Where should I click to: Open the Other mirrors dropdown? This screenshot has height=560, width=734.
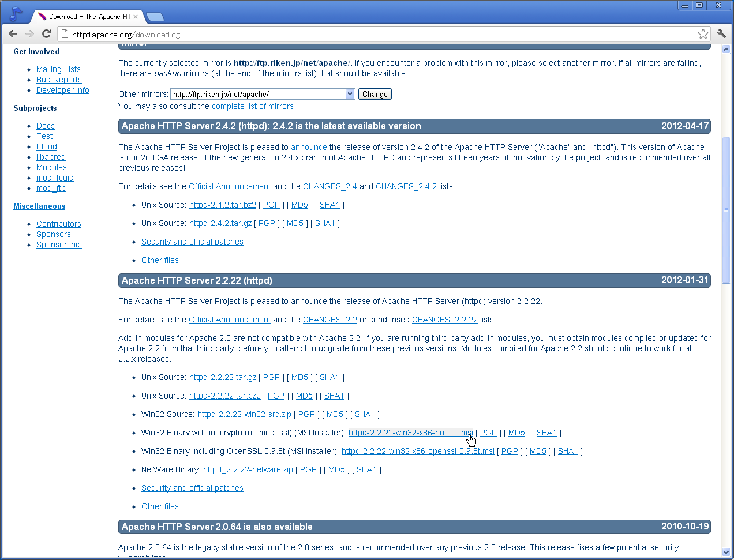click(263, 94)
